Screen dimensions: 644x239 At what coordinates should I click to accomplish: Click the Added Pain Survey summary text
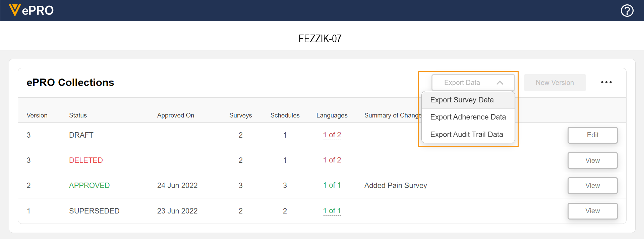(396, 186)
